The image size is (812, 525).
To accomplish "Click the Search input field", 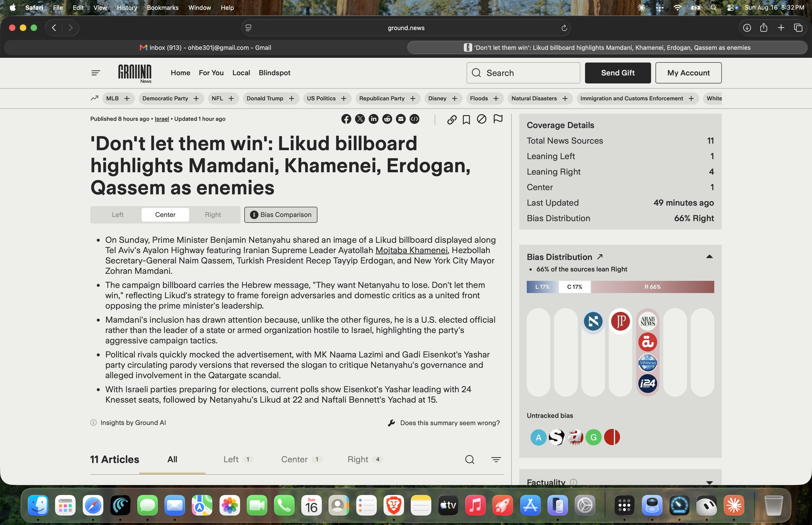I will tap(523, 73).
